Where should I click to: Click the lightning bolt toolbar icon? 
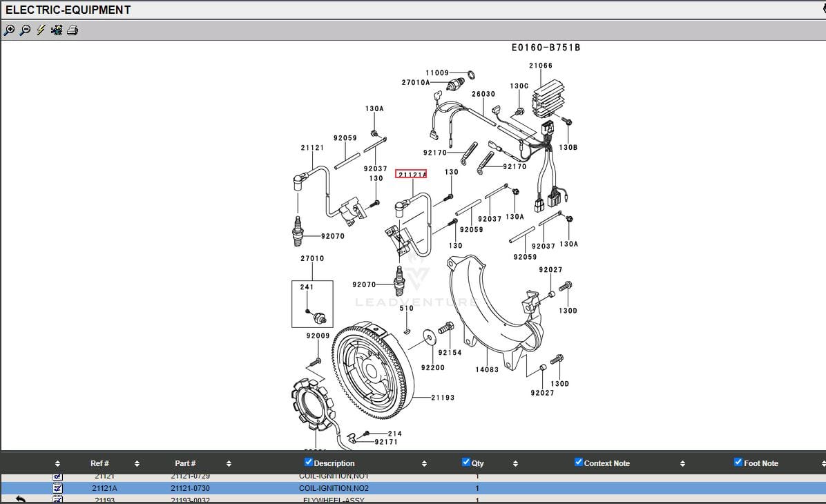point(41,30)
